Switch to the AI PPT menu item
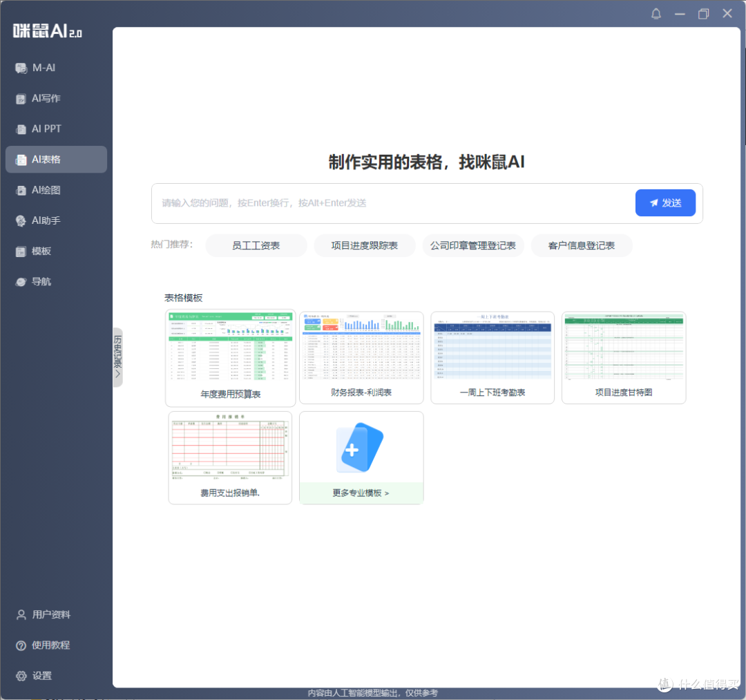The width and height of the screenshot is (746, 700). (56, 129)
